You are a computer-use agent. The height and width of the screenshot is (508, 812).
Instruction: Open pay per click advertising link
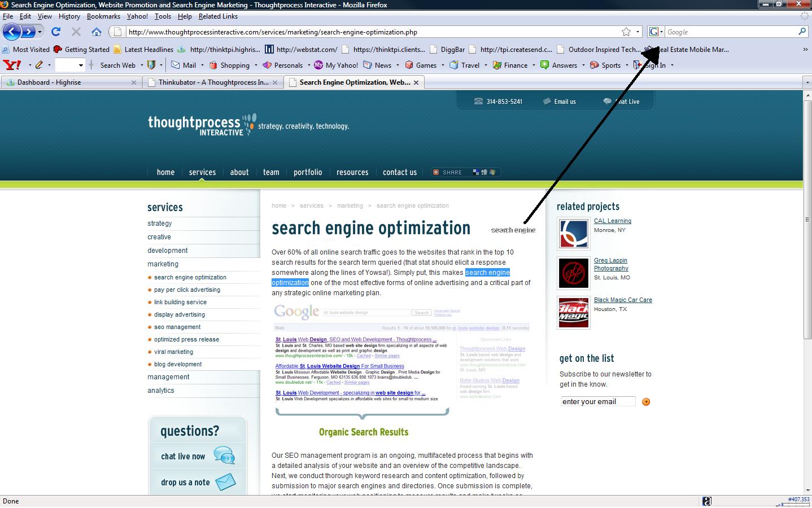pos(187,290)
